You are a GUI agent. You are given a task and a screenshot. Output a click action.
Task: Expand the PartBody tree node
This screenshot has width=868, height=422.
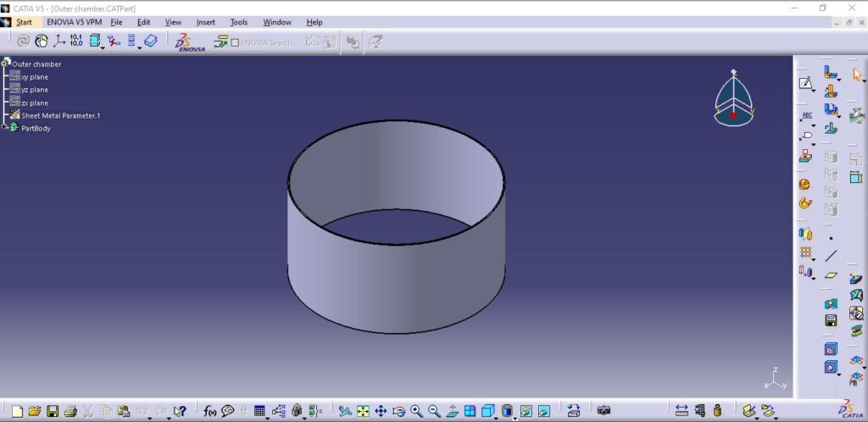[4, 128]
